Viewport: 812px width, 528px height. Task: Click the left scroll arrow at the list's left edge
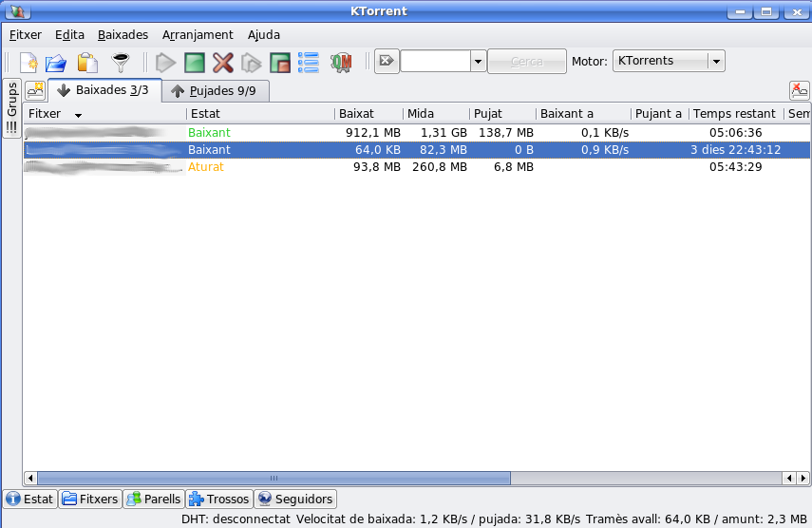30,478
